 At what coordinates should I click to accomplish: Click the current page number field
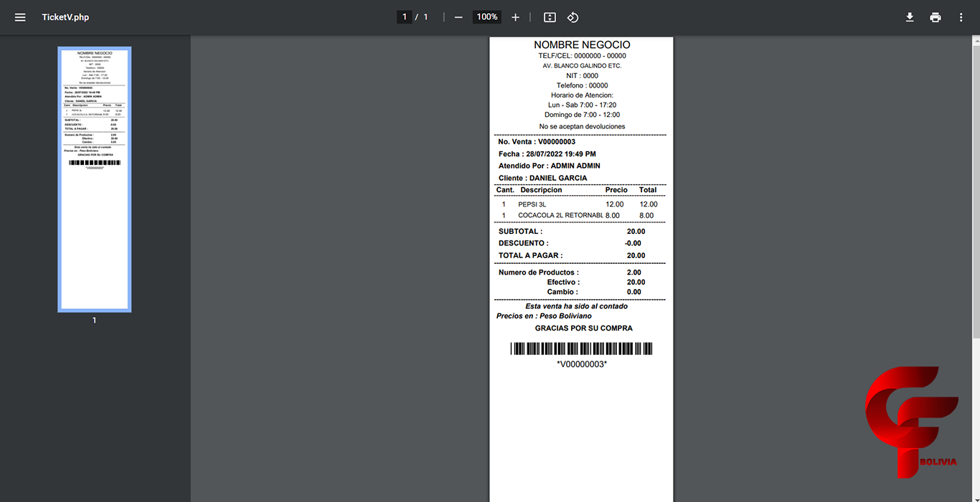[405, 17]
